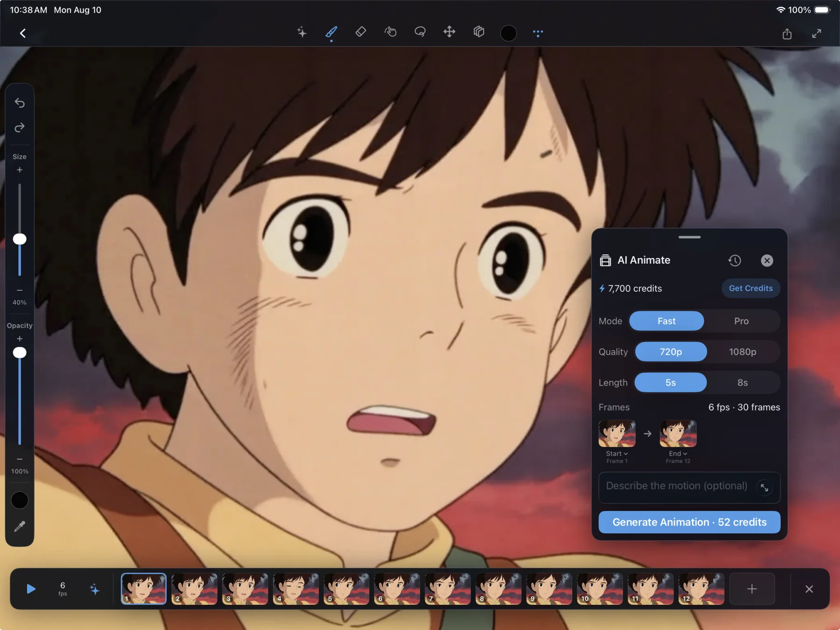Screen dimensions: 840x630
Task: Select frame 4 thumbnail in timeline
Action: pos(296,589)
